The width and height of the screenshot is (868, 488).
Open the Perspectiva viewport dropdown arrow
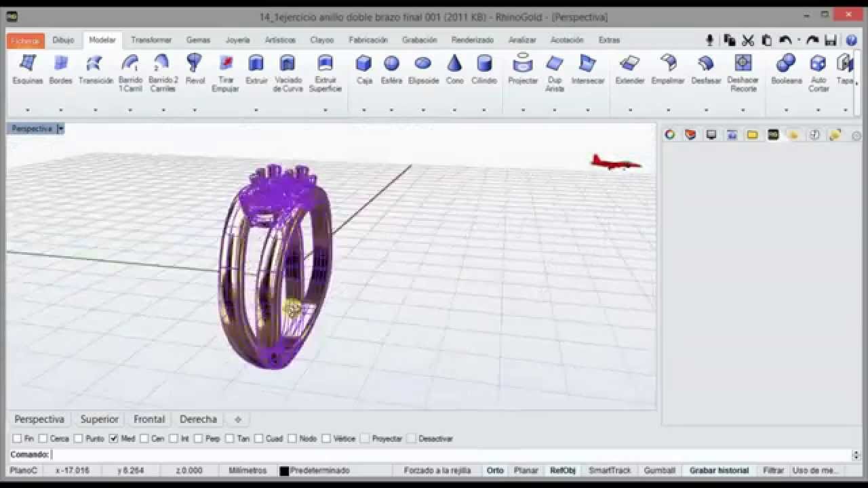(60, 129)
